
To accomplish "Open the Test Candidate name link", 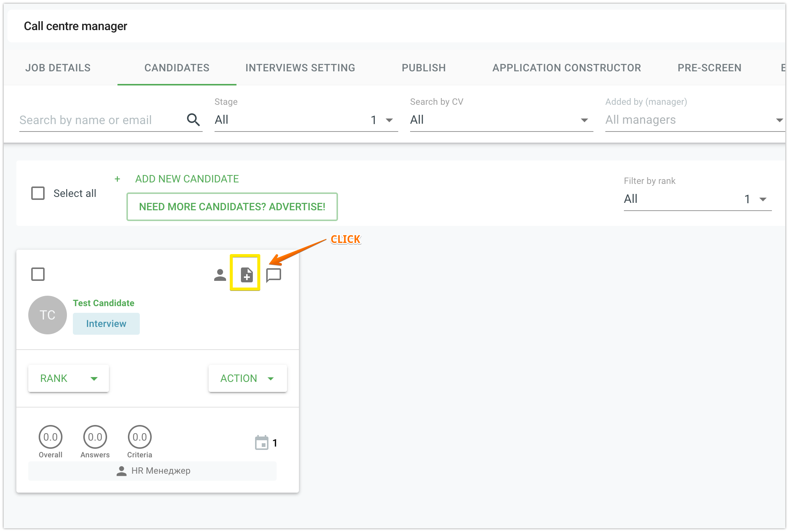I will (103, 303).
